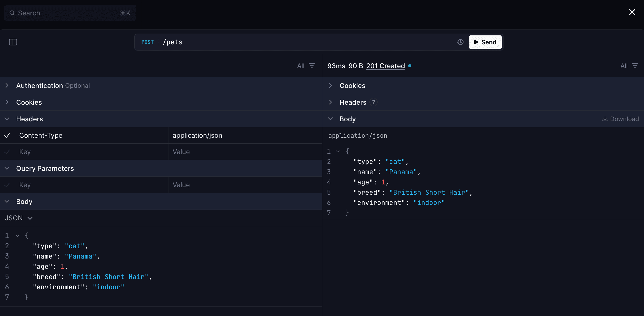Click the POST method label
The width and height of the screenshot is (644, 316).
click(147, 42)
